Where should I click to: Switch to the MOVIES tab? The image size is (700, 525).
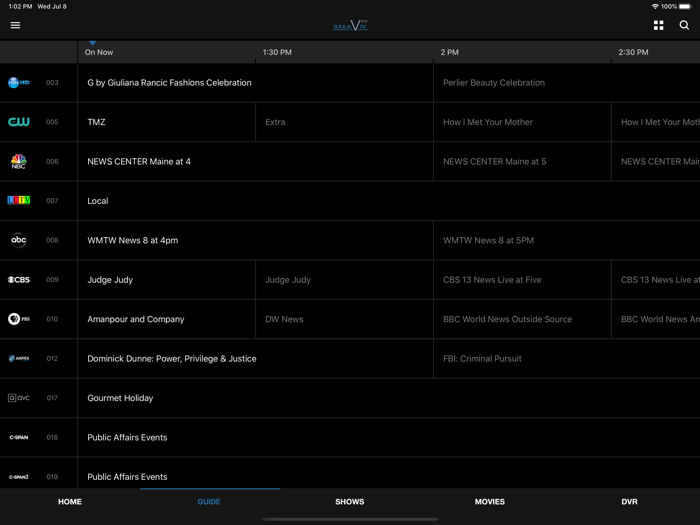pyautogui.click(x=490, y=502)
